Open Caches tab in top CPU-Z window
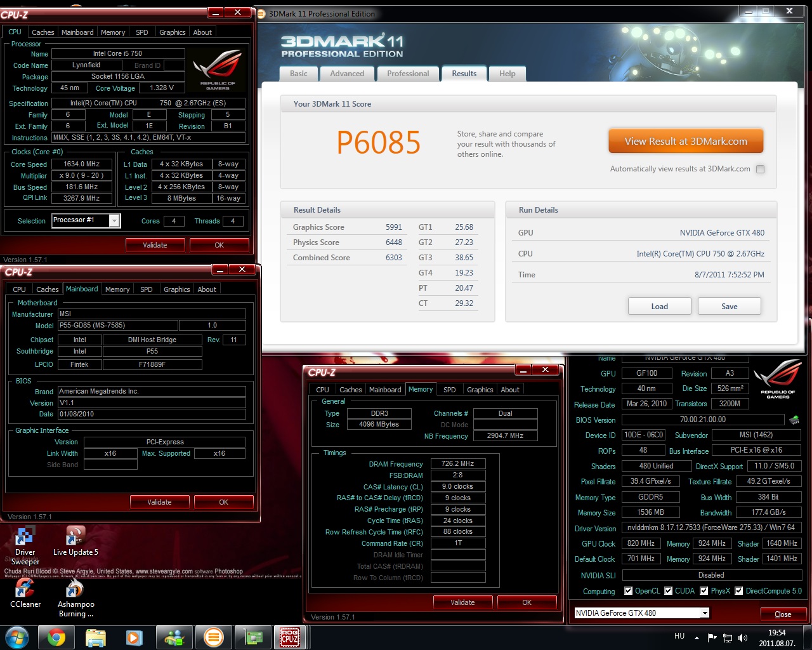 tap(43, 32)
